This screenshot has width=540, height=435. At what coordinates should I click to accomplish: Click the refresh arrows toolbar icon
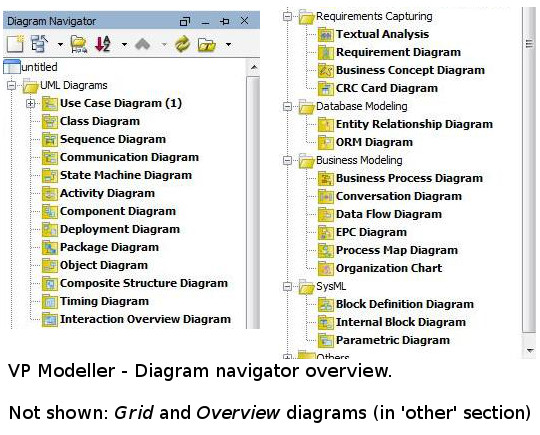183,44
